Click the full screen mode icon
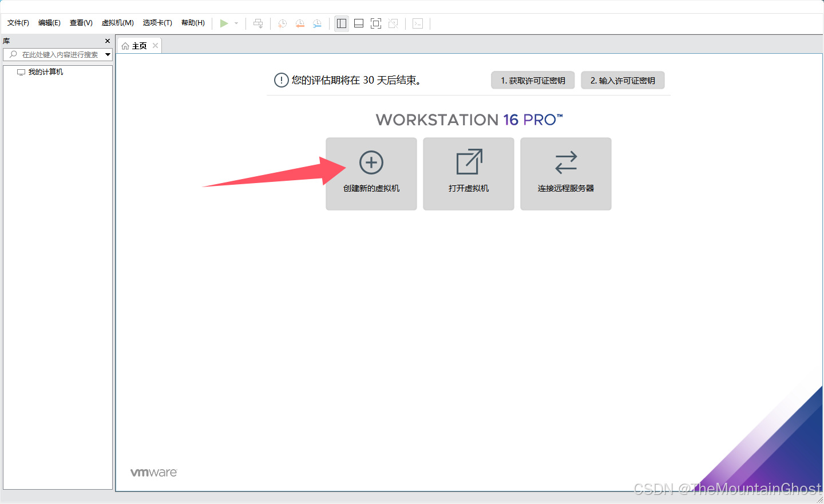This screenshot has width=824, height=504. click(376, 23)
